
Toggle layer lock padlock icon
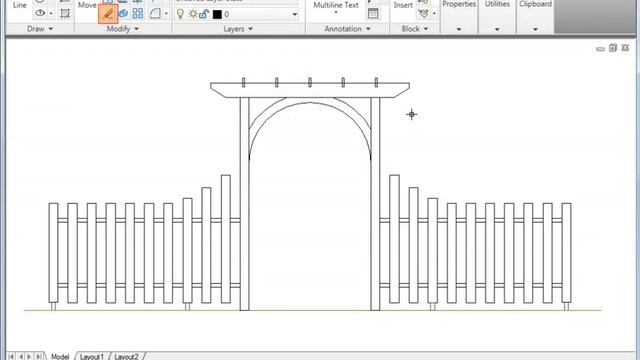point(204,14)
